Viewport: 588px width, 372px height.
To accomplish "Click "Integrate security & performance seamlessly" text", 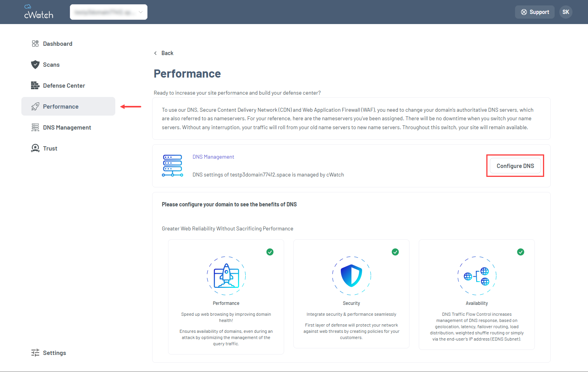I will [352, 314].
